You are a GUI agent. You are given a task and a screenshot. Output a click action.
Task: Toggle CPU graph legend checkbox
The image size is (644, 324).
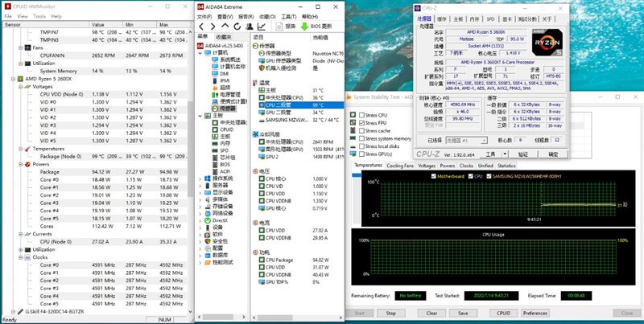pos(471,176)
